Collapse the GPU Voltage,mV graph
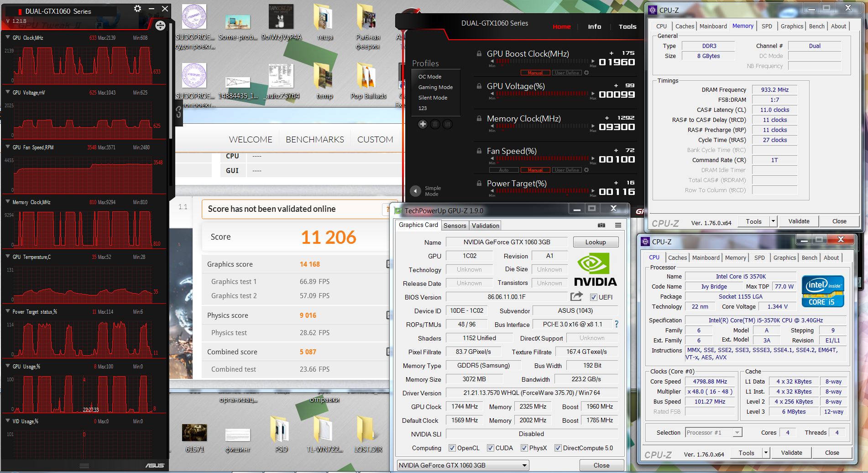Screen dimensions: 868x473 point(8,92)
